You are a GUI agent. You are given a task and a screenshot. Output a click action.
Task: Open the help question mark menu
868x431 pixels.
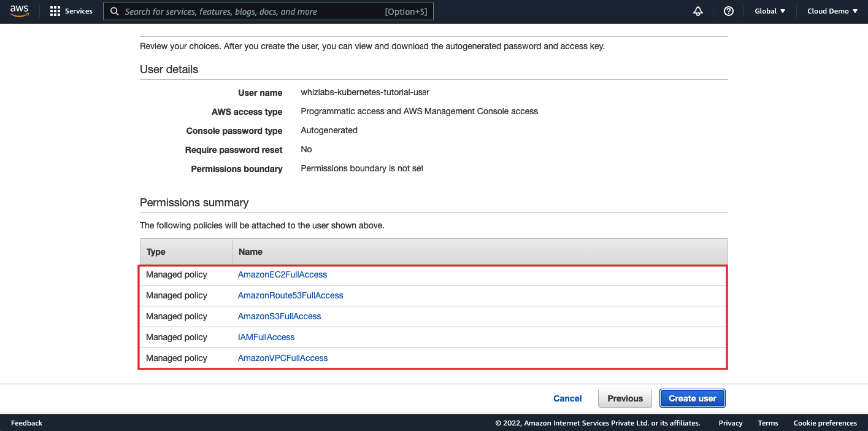click(x=729, y=11)
